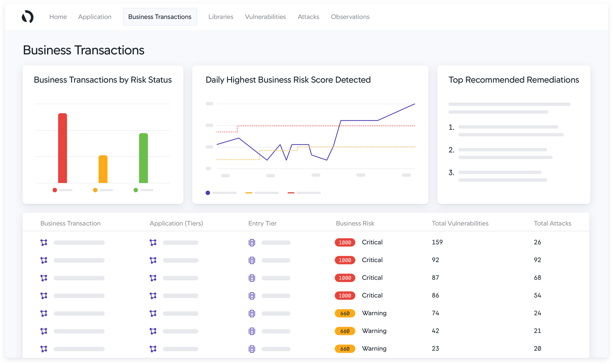The width and height of the screenshot is (613, 364).
Task: Toggle the green legend dot under bar chart
Action: (135, 190)
